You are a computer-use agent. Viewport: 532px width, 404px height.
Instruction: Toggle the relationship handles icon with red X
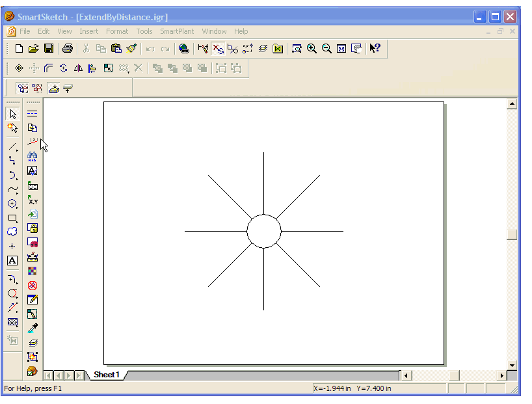[218, 49]
